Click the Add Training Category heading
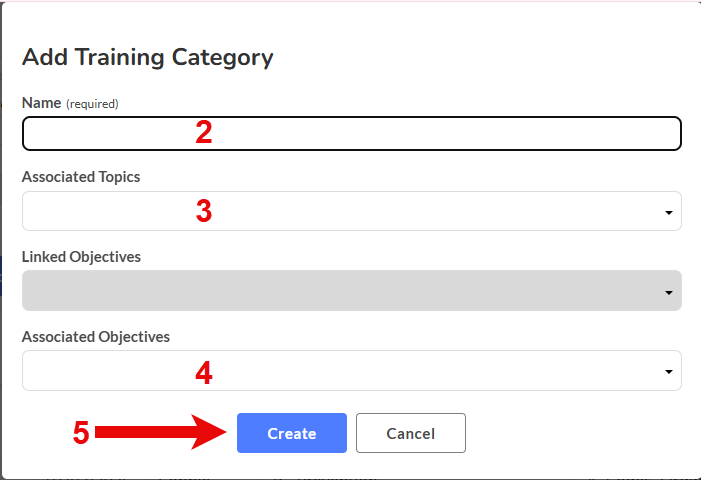The height and width of the screenshot is (480, 701). point(148,58)
